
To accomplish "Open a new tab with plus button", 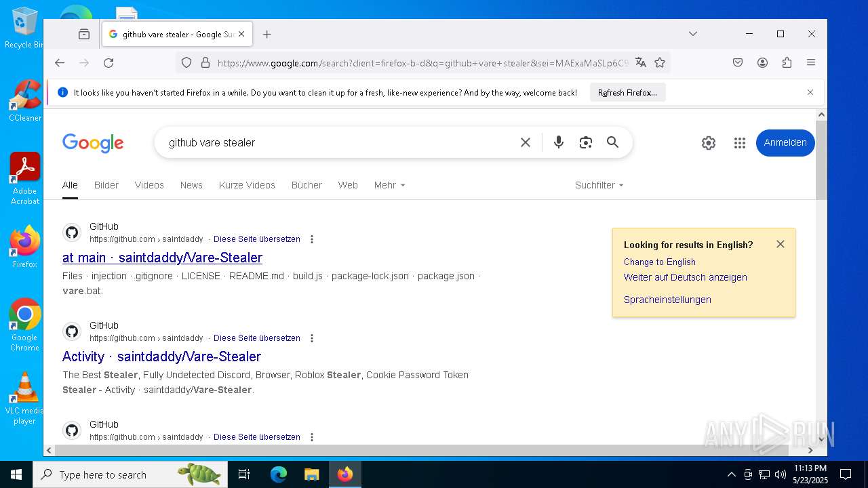I will (267, 34).
